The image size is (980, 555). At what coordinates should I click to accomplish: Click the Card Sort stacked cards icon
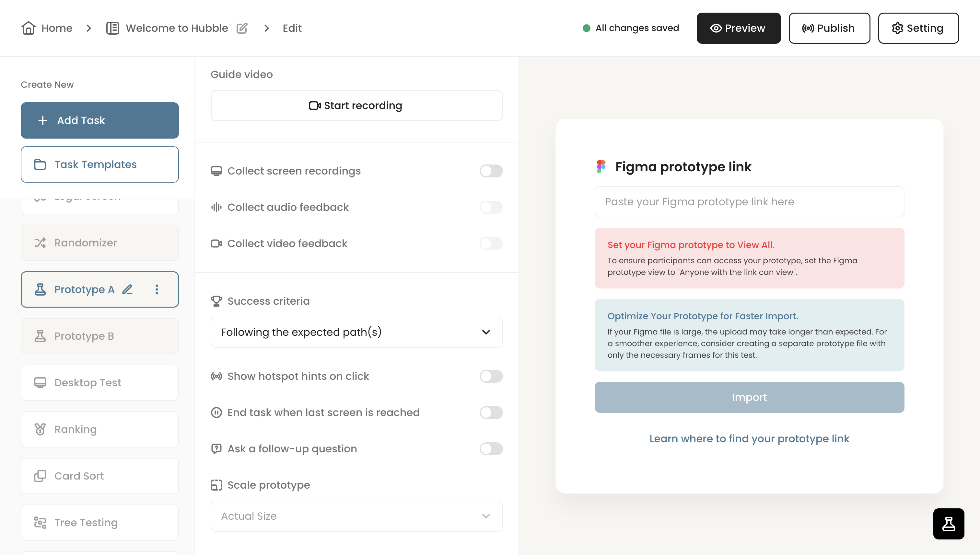40,476
